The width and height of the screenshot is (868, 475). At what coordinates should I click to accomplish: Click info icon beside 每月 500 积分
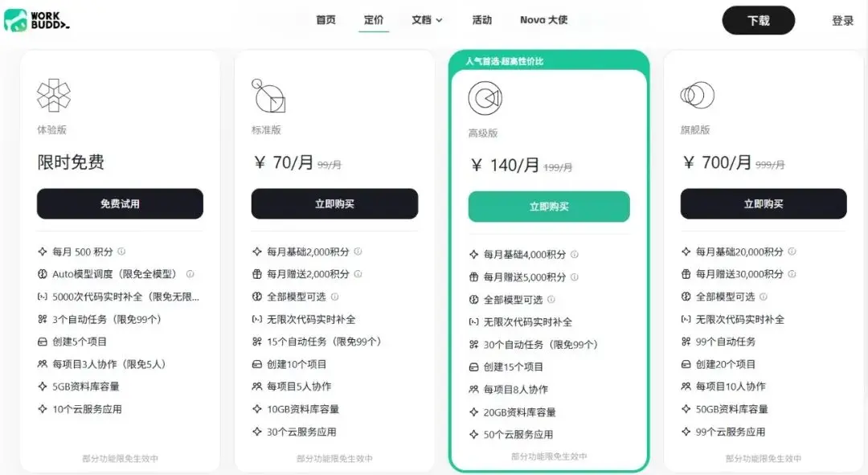pyautogui.click(x=122, y=252)
